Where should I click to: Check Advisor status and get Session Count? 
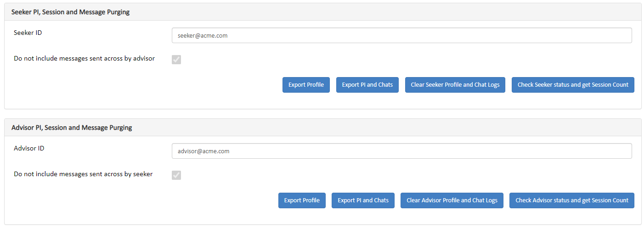(x=572, y=200)
